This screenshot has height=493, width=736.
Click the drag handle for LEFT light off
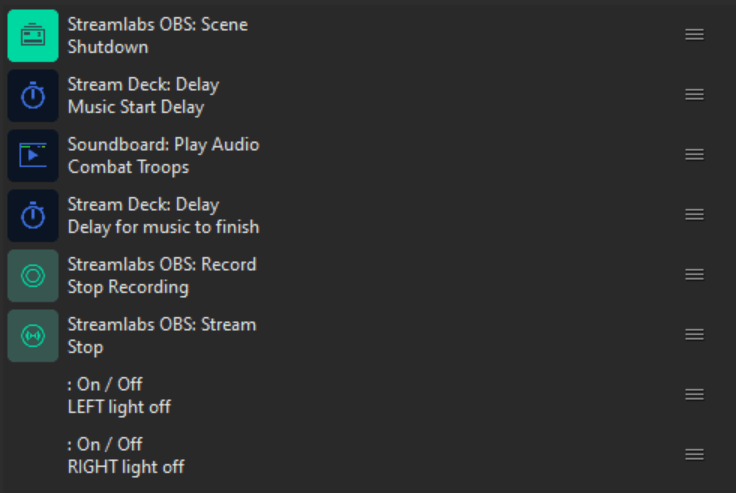694,395
